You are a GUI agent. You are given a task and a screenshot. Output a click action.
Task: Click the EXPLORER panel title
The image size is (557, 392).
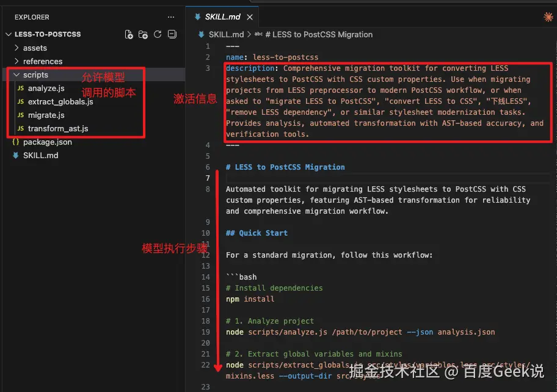[32, 17]
